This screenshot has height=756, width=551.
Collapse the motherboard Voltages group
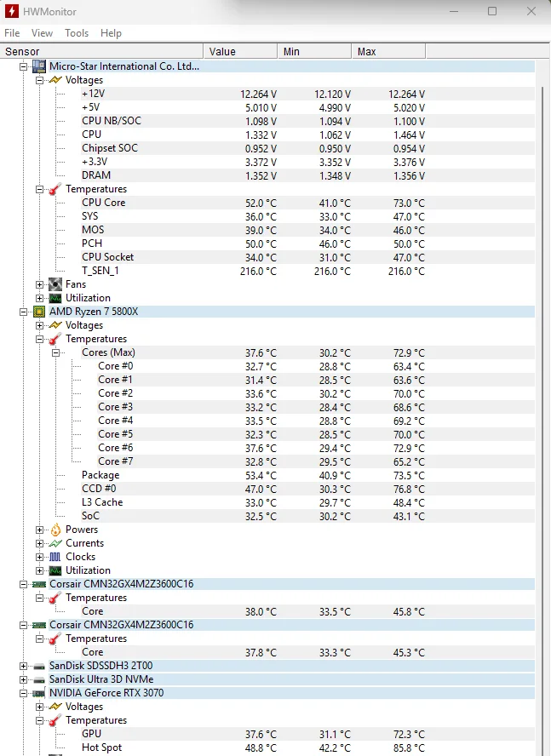[x=40, y=80]
